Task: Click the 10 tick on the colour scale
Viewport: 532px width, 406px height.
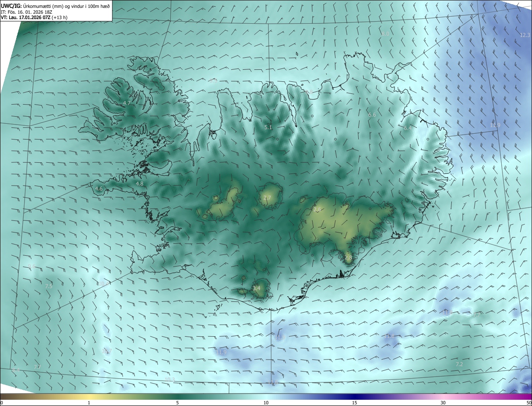Action: click(266, 403)
